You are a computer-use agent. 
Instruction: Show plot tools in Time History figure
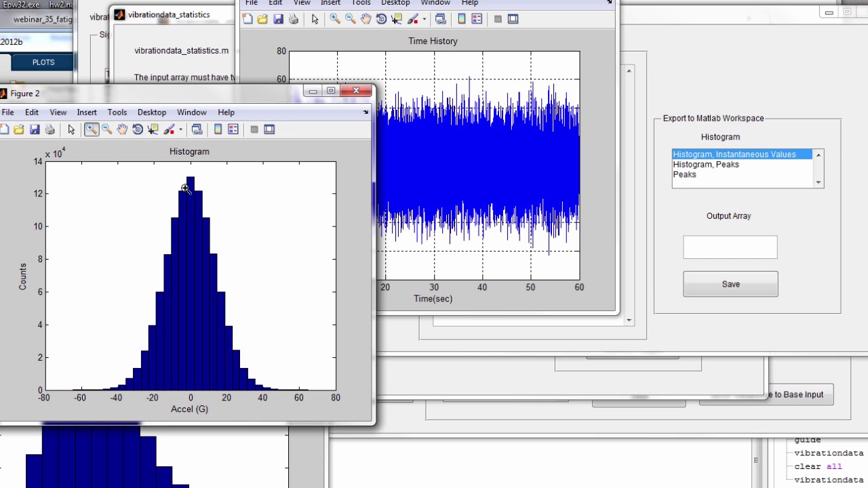[x=513, y=19]
